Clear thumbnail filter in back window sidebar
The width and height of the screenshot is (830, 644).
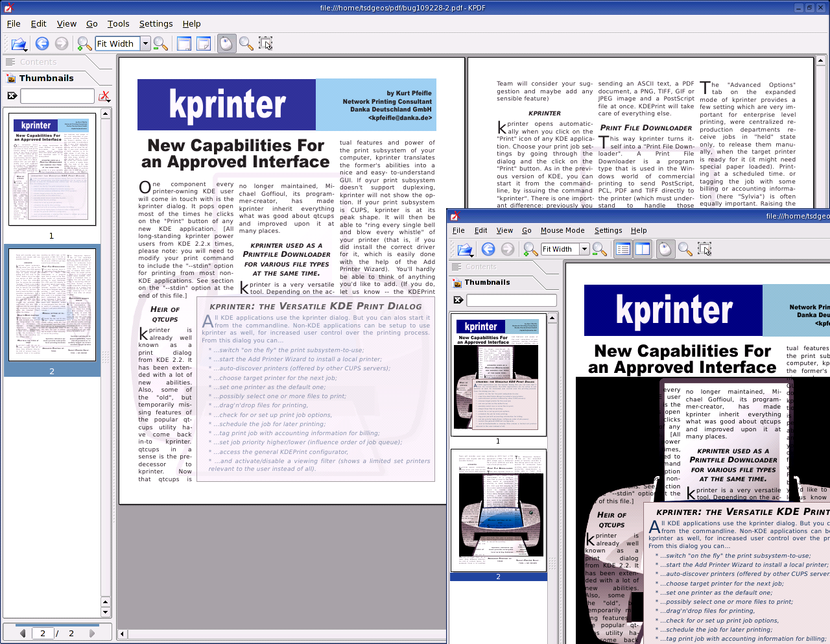12,96
